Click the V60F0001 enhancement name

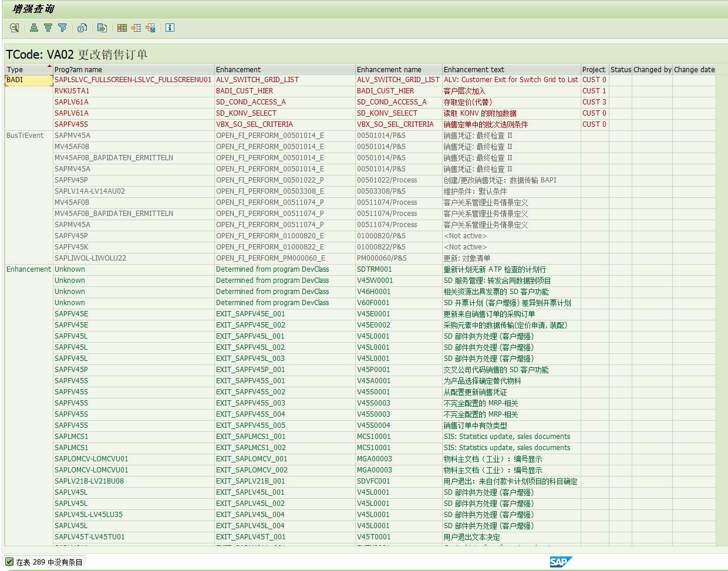pos(399,303)
